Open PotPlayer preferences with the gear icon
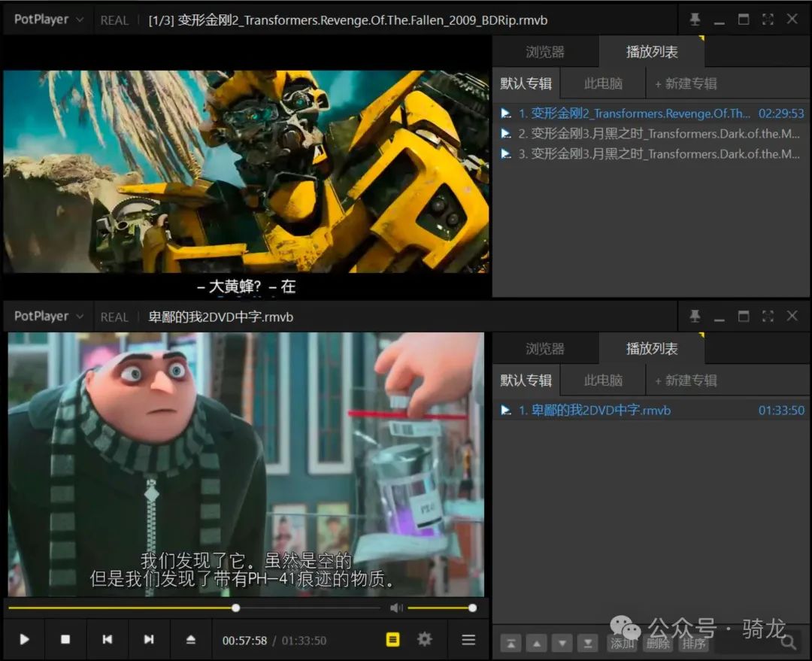Image resolution: width=812 pixels, height=661 pixels. click(x=425, y=639)
